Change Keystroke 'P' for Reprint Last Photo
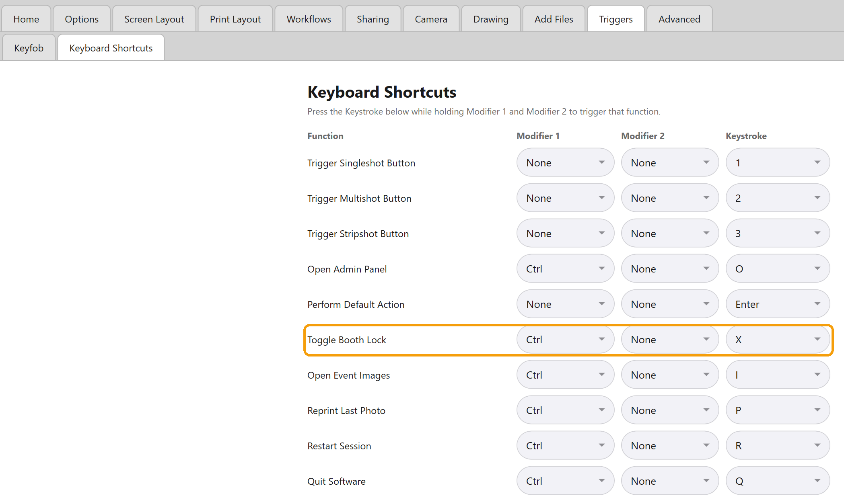 point(778,410)
